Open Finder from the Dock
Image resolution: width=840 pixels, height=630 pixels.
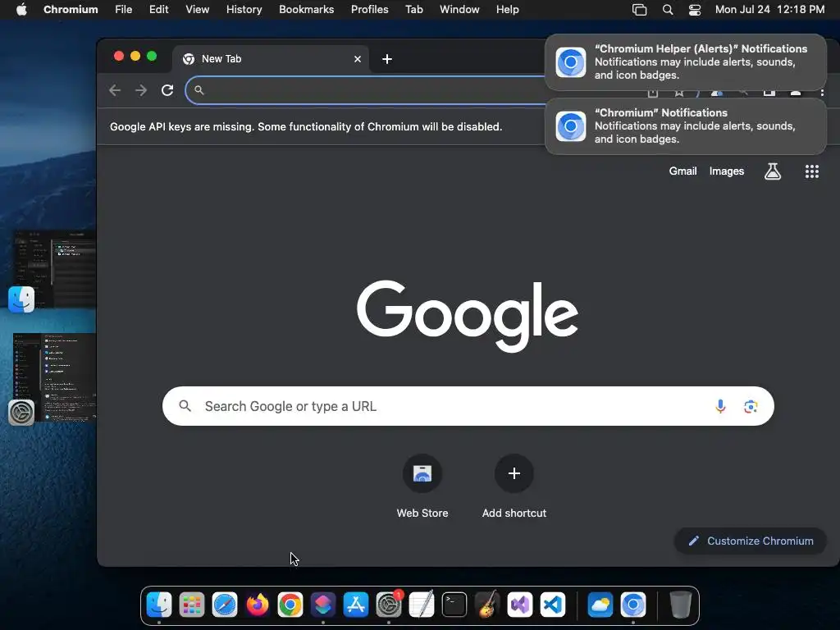coord(159,605)
